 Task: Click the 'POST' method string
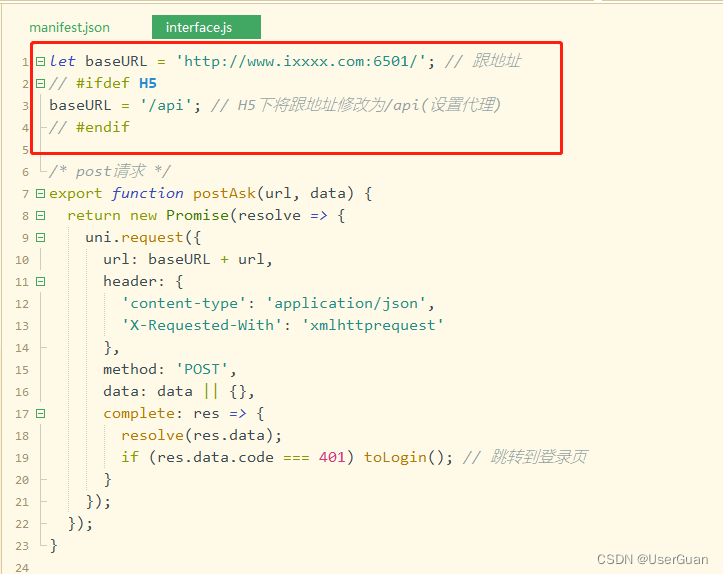(x=202, y=369)
